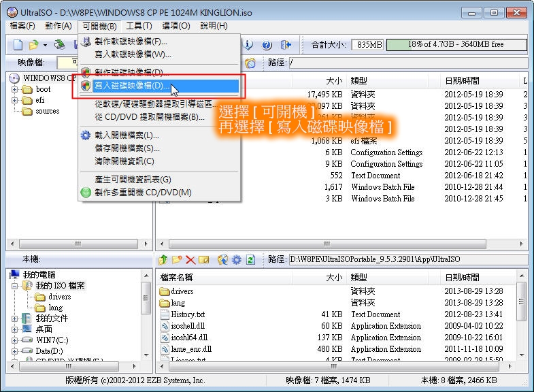The image size is (534, 392).
Task: Click the upper file list horizontal scrollbar thumb
Action: coord(327,244)
